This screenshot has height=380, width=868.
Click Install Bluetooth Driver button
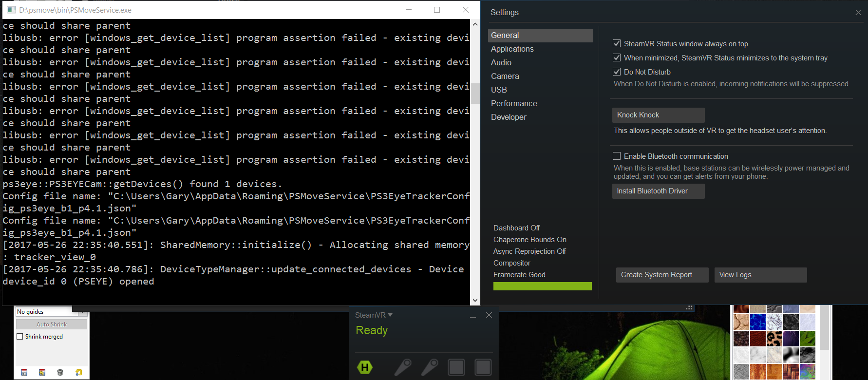(659, 191)
